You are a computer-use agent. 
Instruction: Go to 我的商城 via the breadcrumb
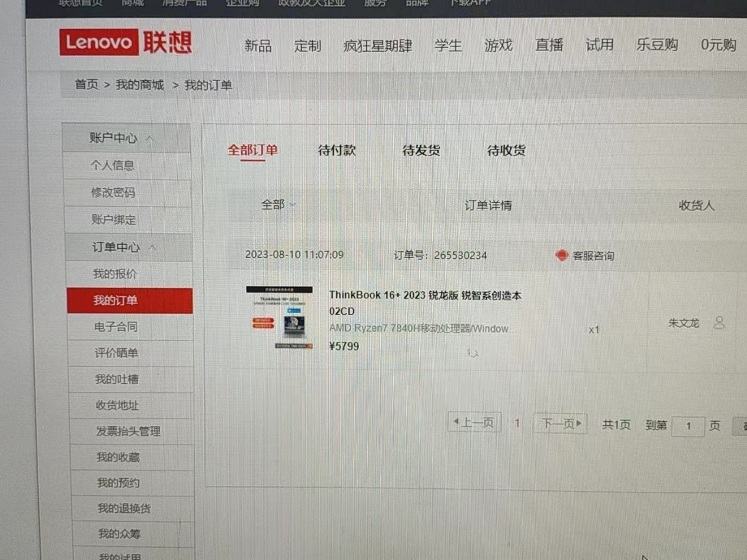[140, 85]
